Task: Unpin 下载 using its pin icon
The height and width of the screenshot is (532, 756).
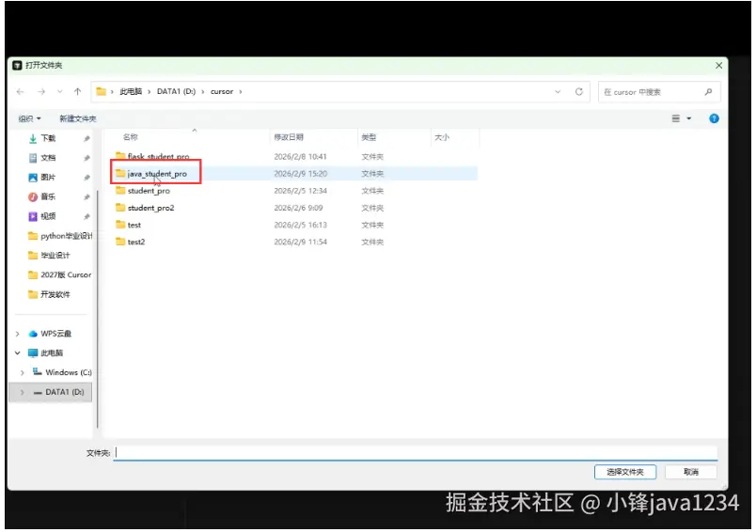Action: click(x=87, y=139)
